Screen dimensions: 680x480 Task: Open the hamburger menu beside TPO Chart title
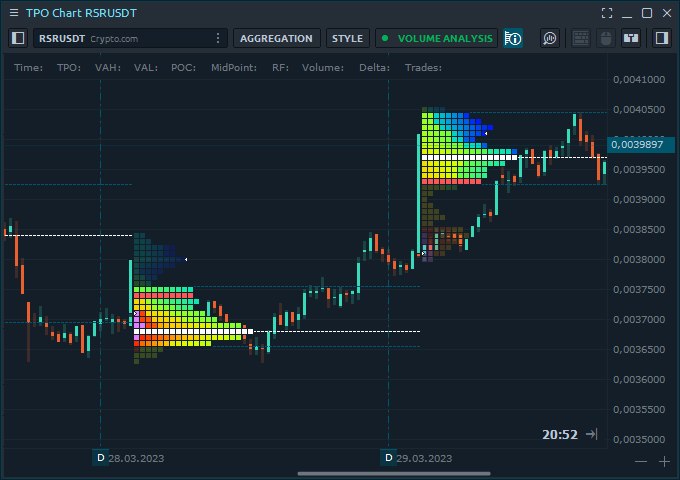pyautogui.click(x=14, y=13)
